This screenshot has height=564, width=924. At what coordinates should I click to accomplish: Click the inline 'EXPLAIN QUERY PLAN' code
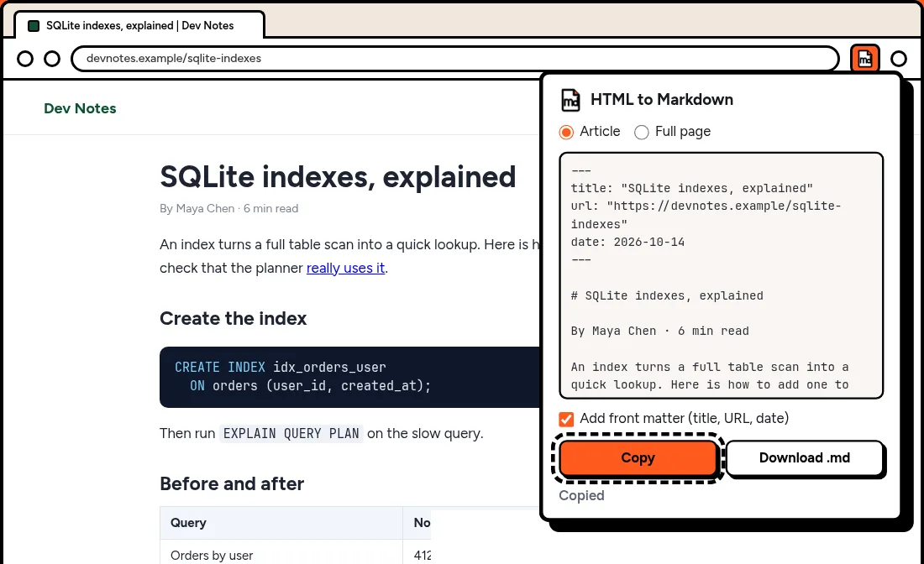291,433
